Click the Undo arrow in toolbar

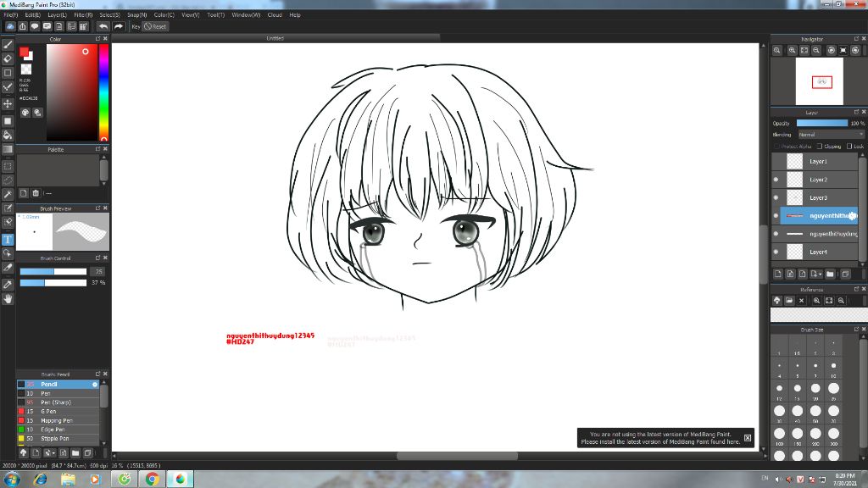click(x=103, y=26)
